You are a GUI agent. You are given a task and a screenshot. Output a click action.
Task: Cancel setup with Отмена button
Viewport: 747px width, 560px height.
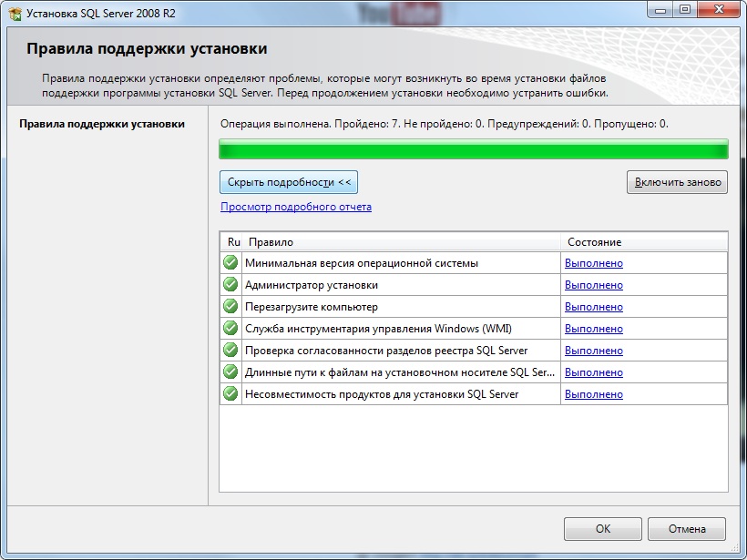pos(687,529)
